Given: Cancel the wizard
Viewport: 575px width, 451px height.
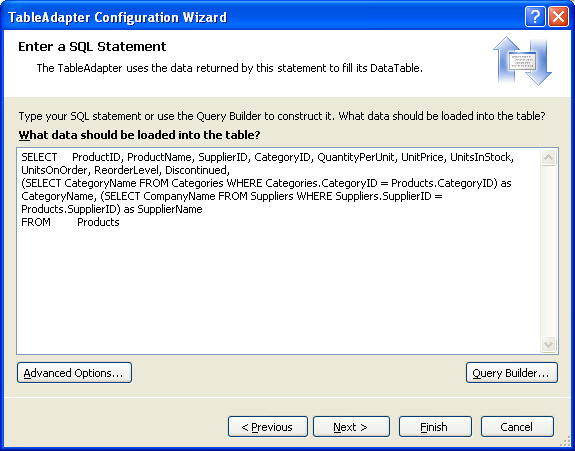Looking at the screenshot, I should click(517, 427).
